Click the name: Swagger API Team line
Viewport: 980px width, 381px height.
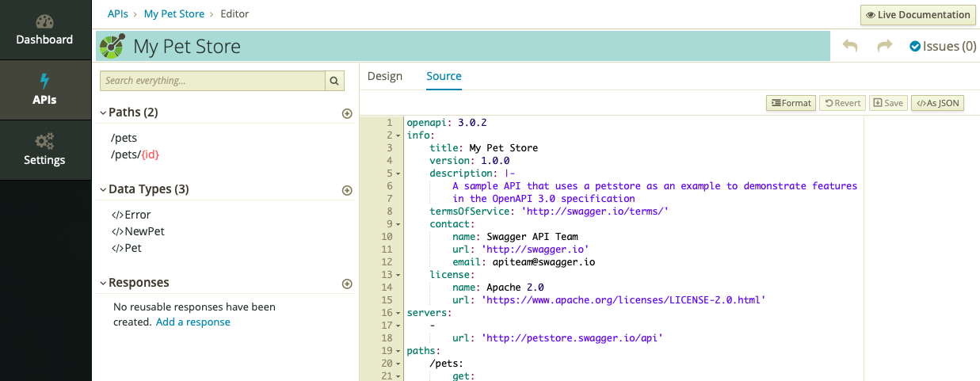[515, 237]
